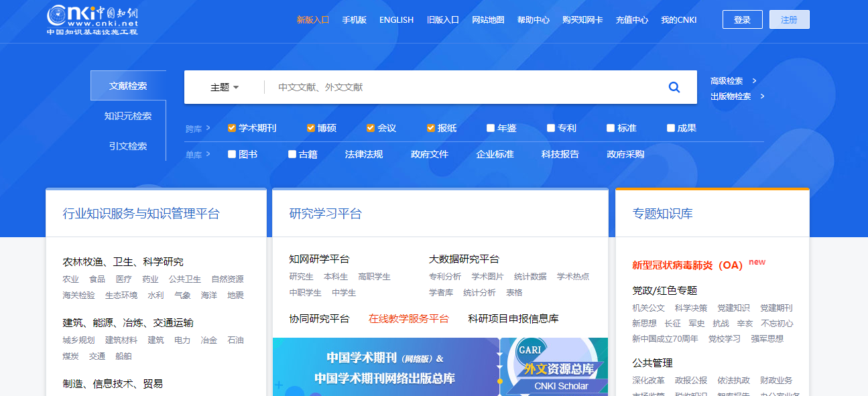This screenshot has height=396, width=868.
Task: Open 农林牧渔、卫生、科学研究 category
Action: [x=123, y=262]
